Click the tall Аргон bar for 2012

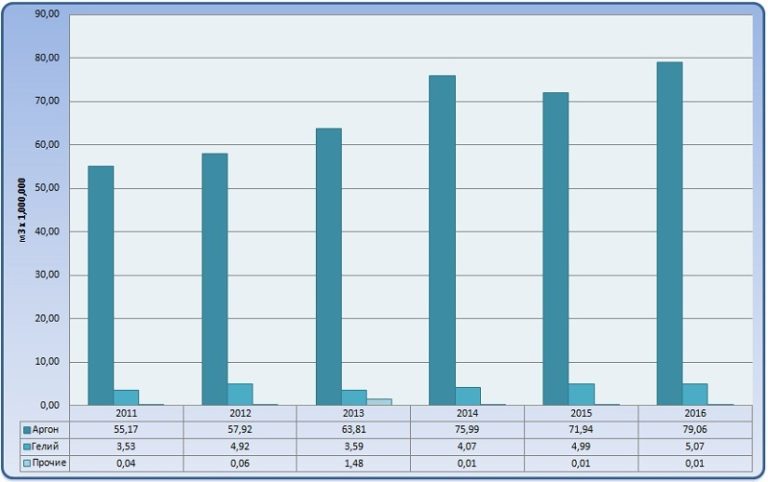[x=215, y=279]
